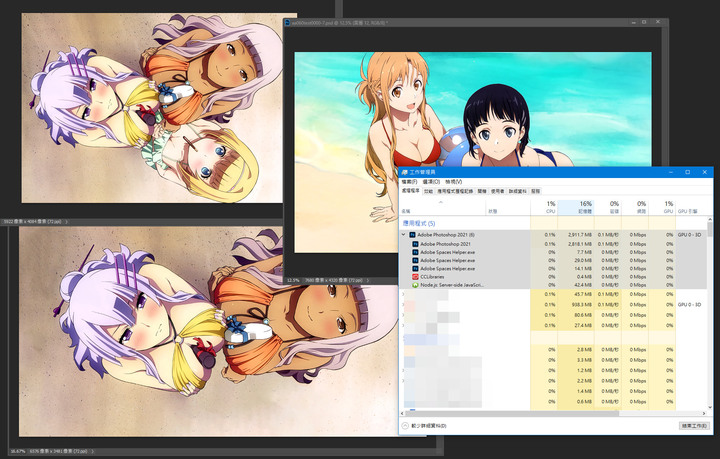Expand the blurred process row using 938.3 MB
Viewport: 720px width, 459px height.
coord(404,304)
